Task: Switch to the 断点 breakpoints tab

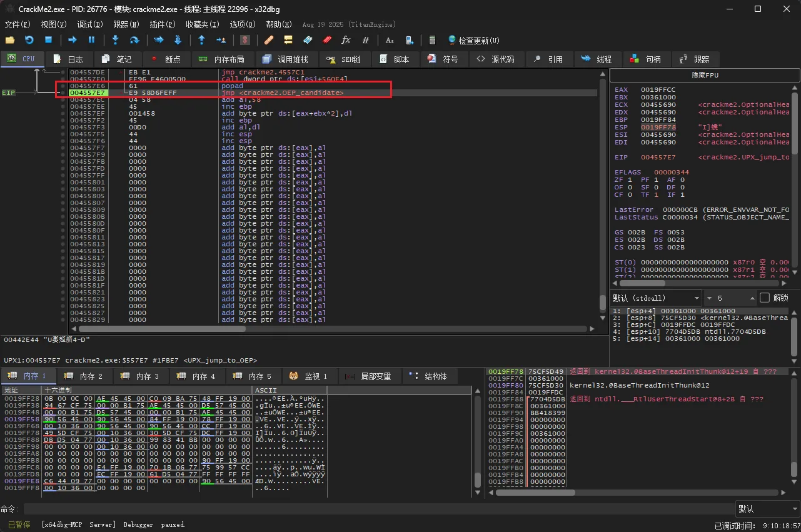Action: [x=166, y=59]
